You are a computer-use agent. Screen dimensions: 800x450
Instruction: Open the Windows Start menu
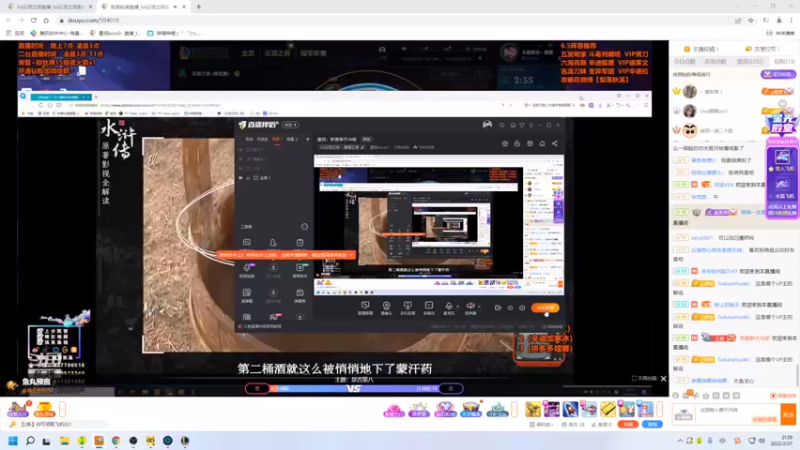(x=13, y=440)
